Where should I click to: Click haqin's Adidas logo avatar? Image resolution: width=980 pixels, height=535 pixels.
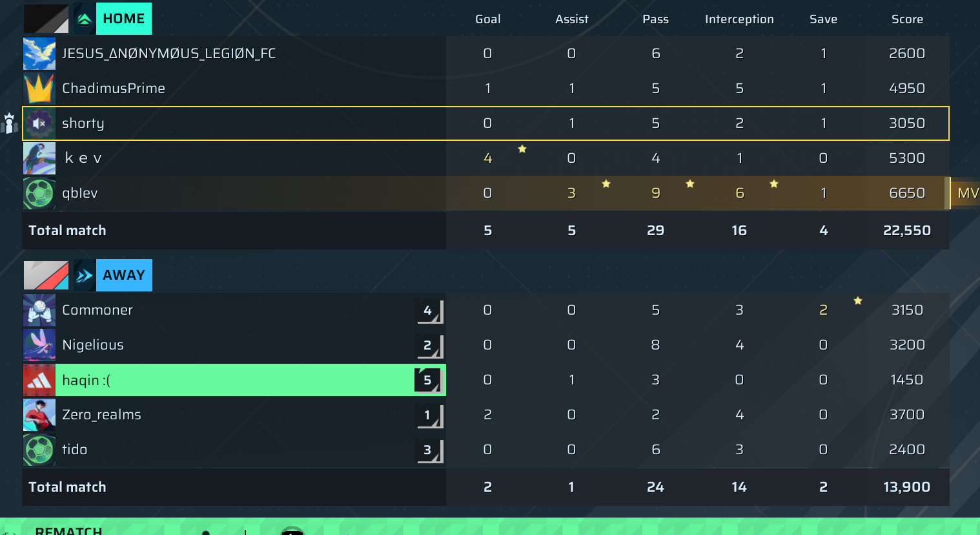tap(39, 380)
